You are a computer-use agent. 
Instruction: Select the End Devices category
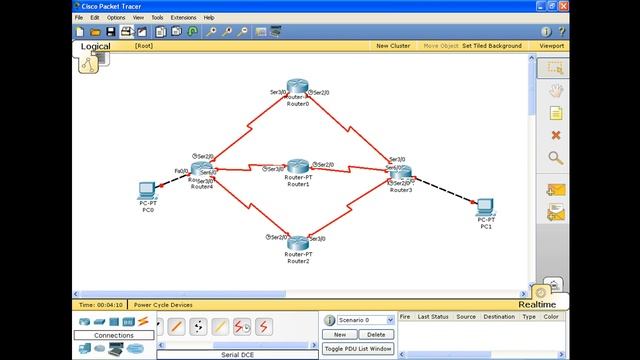(x=84, y=349)
